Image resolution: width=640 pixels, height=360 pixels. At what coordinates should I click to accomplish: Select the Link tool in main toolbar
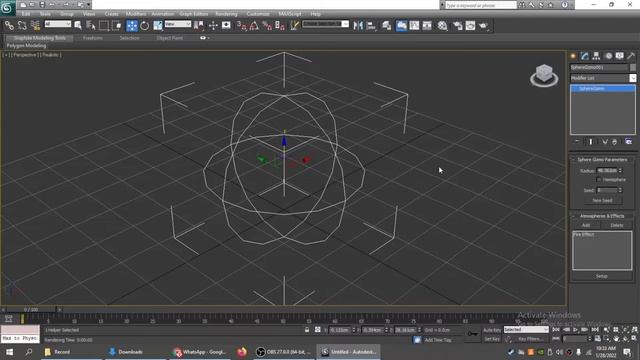(x=9, y=26)
